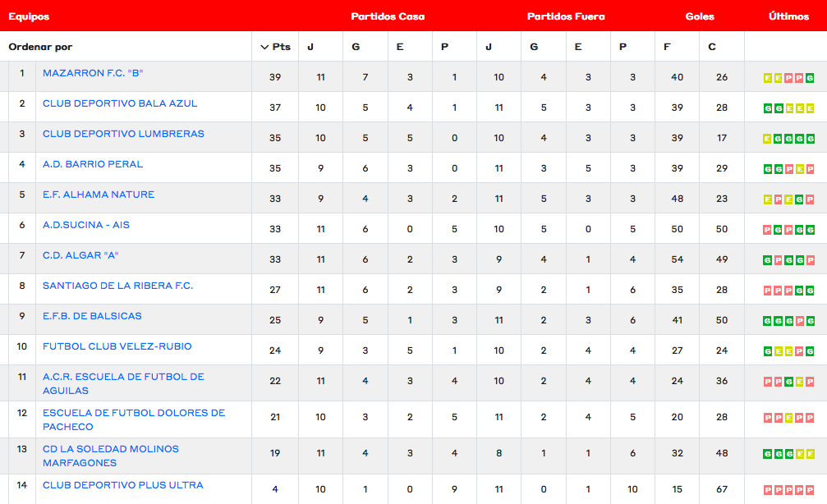Click the yellow draw badge in Barrio Peral's row
This screenshot has height=504, width=827.
[799, 169]
